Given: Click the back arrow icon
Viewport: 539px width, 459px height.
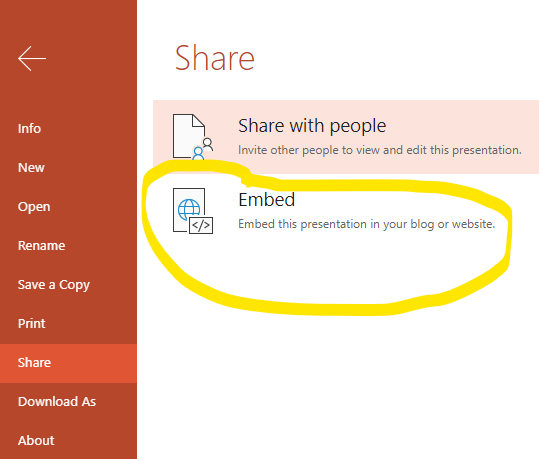Looking at the screenshot, I should point(32,58).
